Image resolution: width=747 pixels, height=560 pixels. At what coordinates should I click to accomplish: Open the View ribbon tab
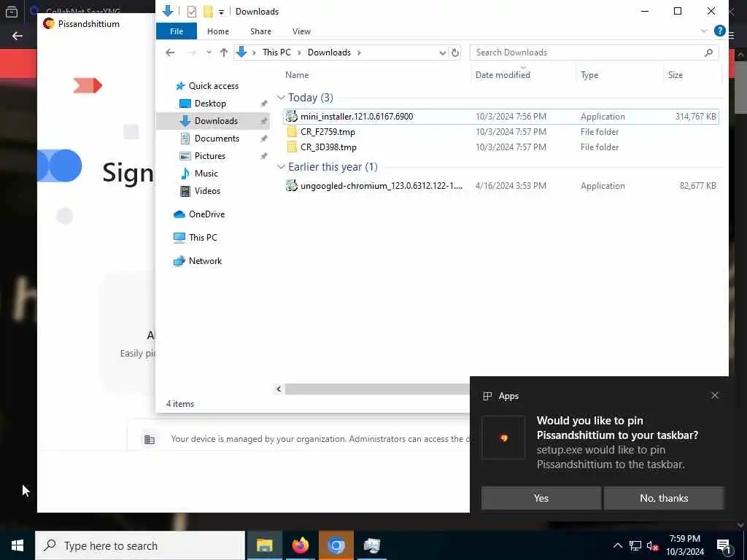(x=301, y=31)
